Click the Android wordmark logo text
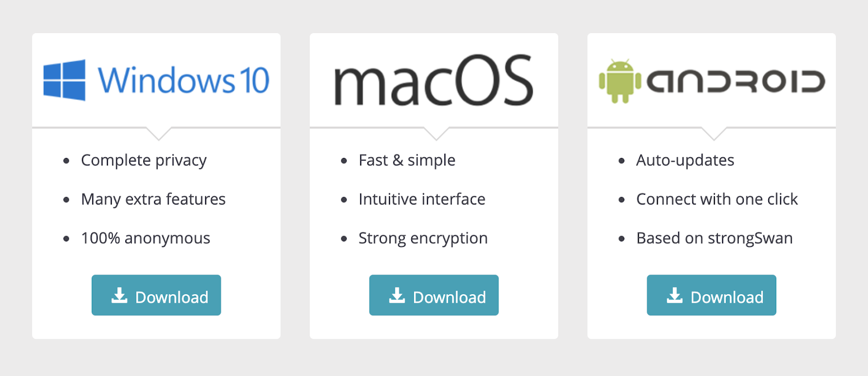Screen dimensions: 868x376 [x=736, y=81]
